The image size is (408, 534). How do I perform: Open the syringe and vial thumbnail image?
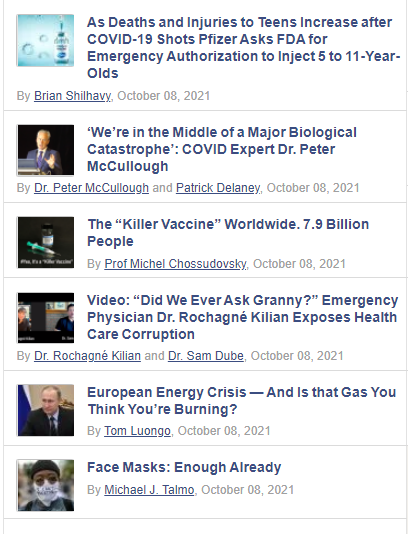(45, 242)
